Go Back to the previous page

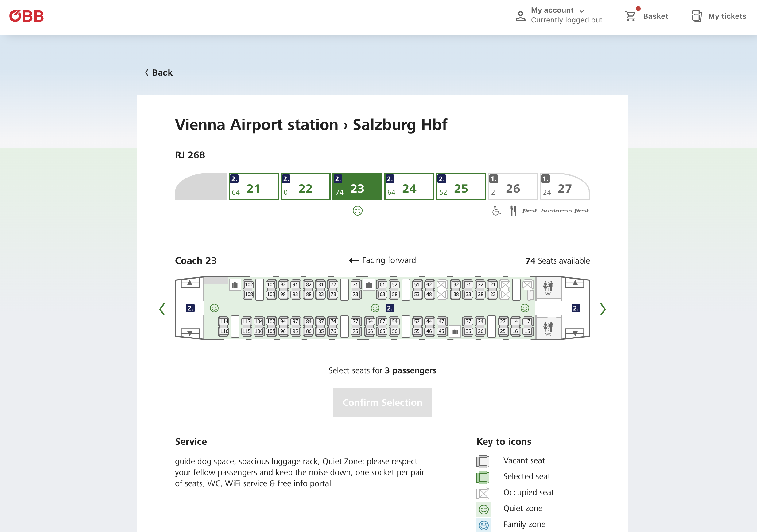click(x=159, y=72)
